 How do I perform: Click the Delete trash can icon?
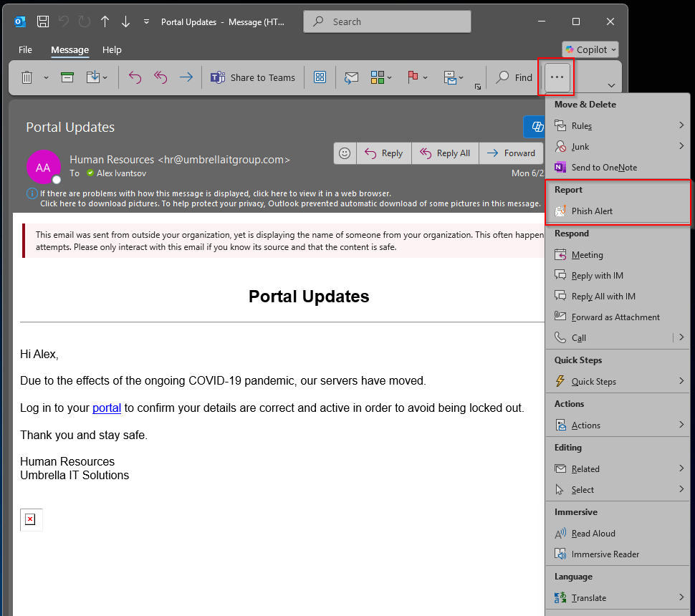27,77
